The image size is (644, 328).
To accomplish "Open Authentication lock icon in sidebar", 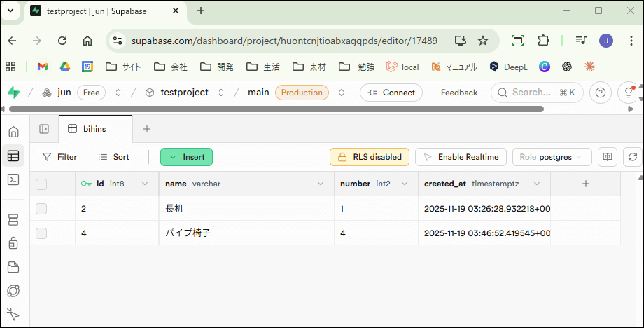I will coord(13,243).
